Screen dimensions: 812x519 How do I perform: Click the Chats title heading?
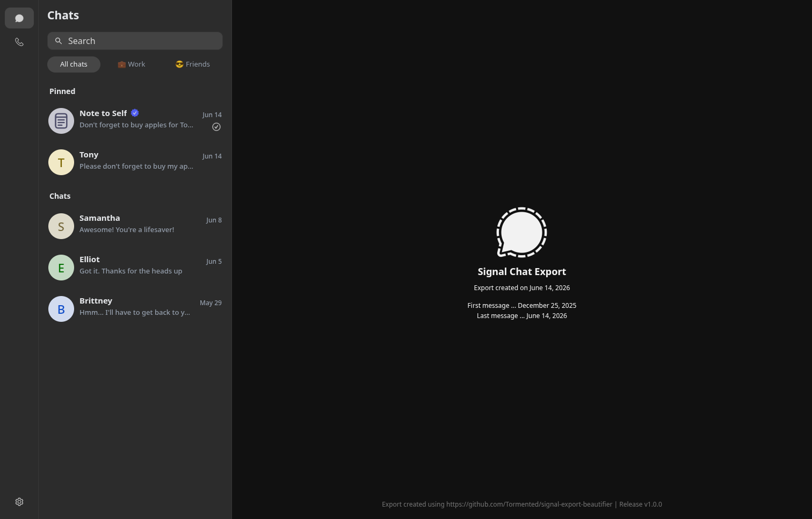pyautogui.click(x=63, y=16)
